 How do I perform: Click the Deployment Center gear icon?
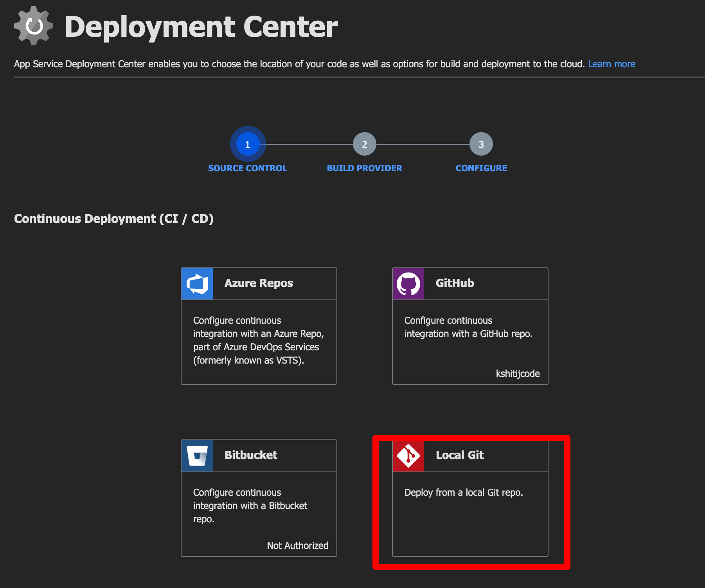pos(34,26)
